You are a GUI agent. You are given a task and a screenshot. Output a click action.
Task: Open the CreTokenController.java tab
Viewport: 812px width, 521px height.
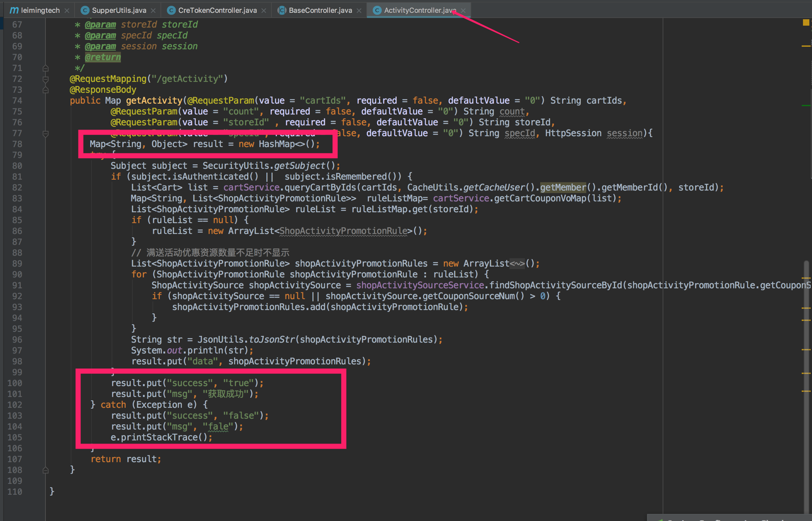217,10
